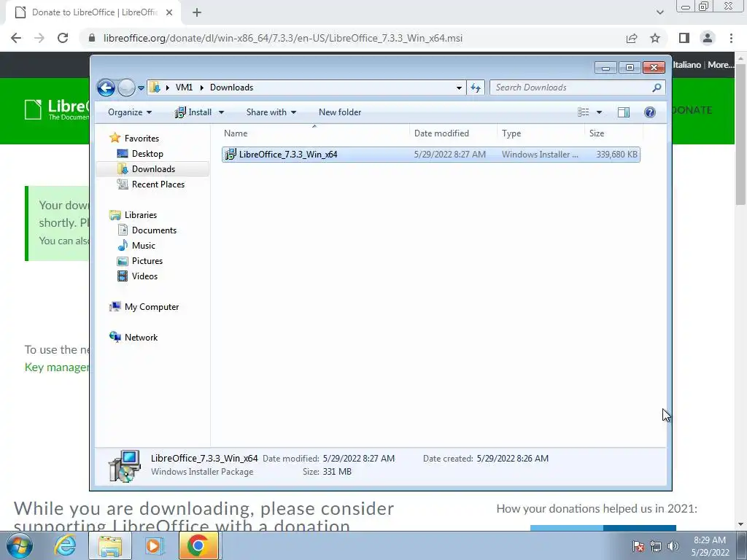Open a new Chrome tab
This screenshot has width=747, height=560.
point(197,12)
